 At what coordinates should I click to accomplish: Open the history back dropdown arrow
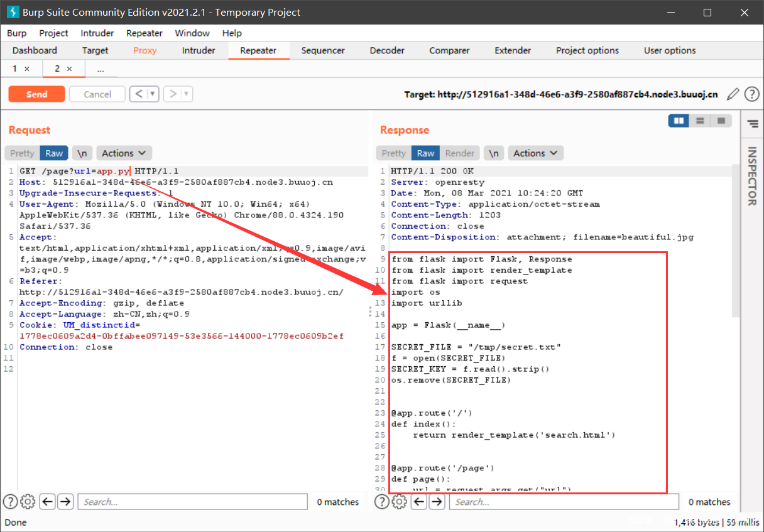[x=153, y=94]
